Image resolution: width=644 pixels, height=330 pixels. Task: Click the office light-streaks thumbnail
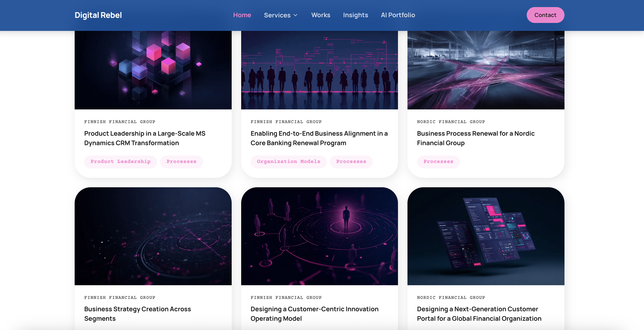point(485,70)
